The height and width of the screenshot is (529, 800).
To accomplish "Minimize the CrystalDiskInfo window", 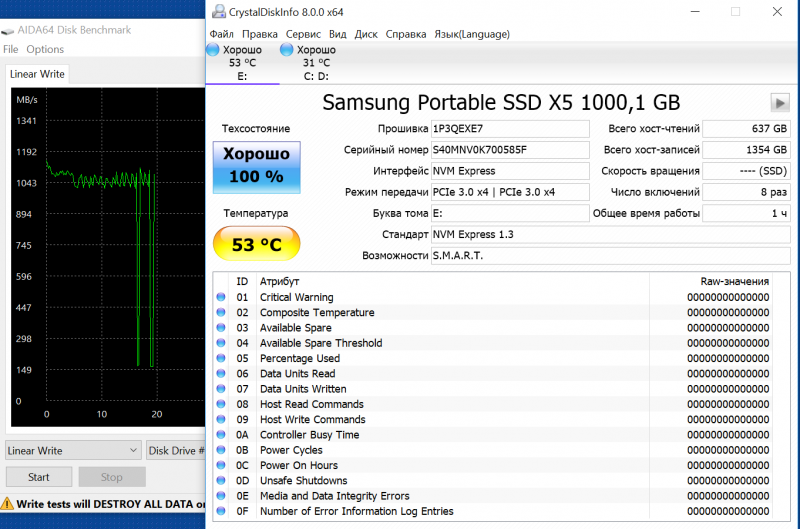I will (694, 11).
